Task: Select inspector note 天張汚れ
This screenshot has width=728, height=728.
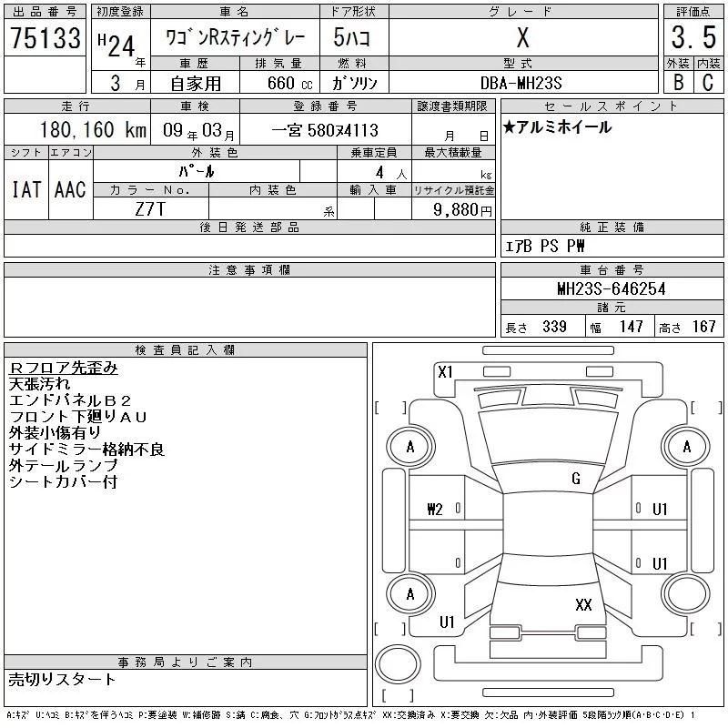Action: click(x=39, y=384)
